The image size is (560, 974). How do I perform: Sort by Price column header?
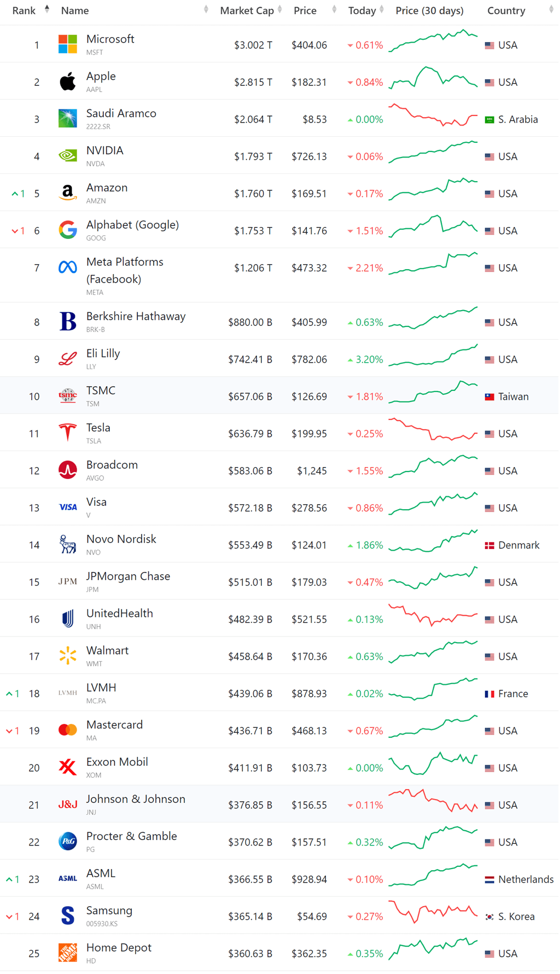pos(305,10)
